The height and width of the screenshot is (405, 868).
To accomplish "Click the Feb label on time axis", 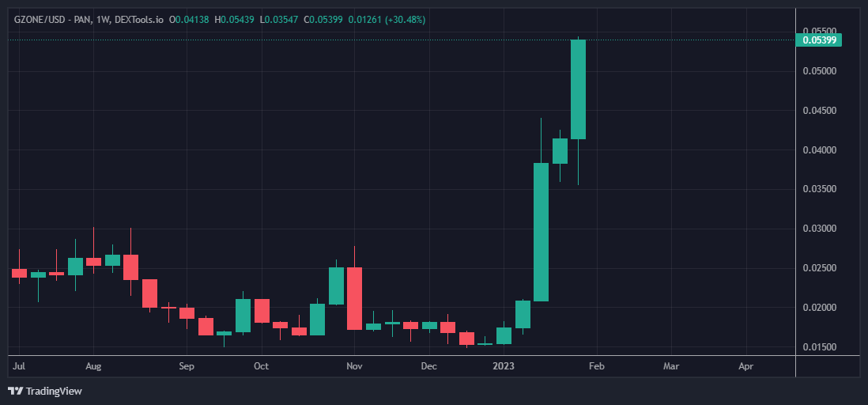I will (x=596, y=366).
